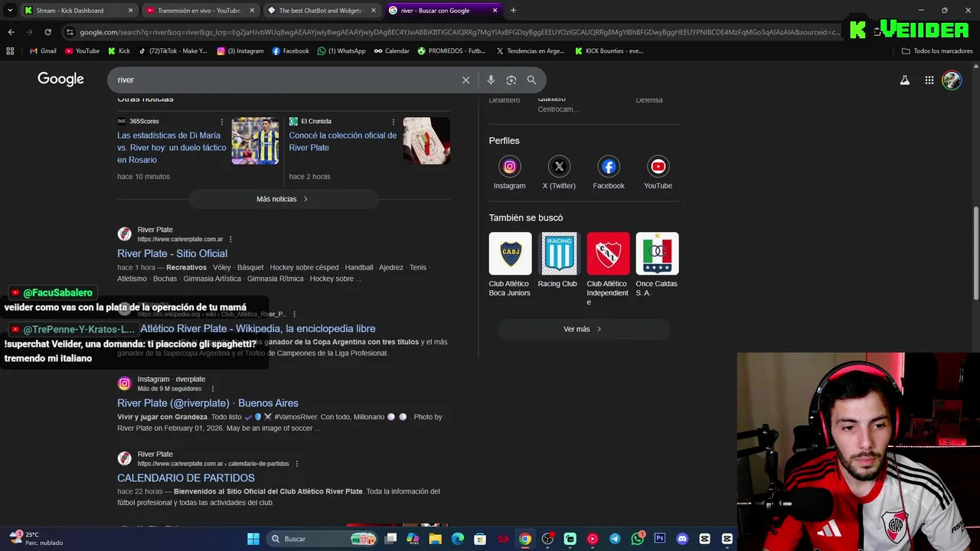Open OBS Studio from the taskbar

[547, 539]
